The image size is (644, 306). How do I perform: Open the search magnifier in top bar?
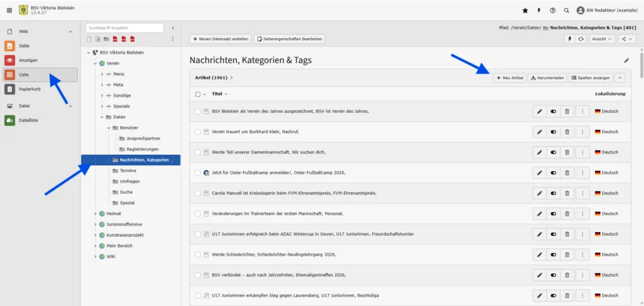[567, 10]
